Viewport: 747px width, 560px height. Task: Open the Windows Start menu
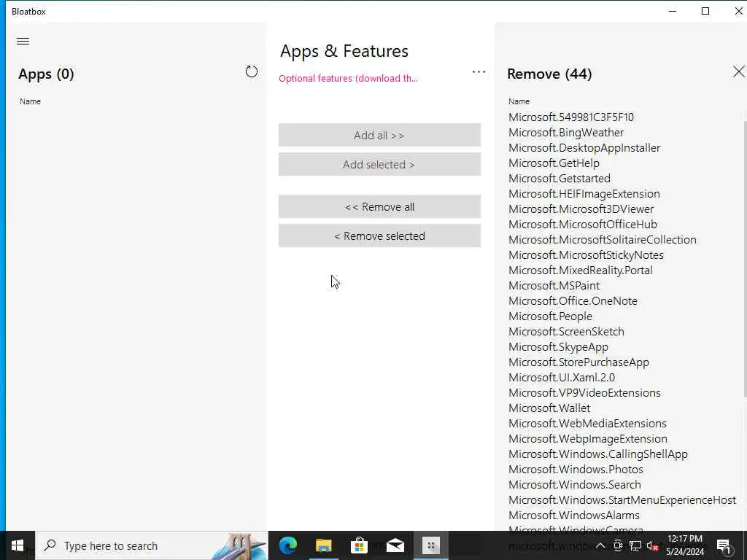coord(18,545)
